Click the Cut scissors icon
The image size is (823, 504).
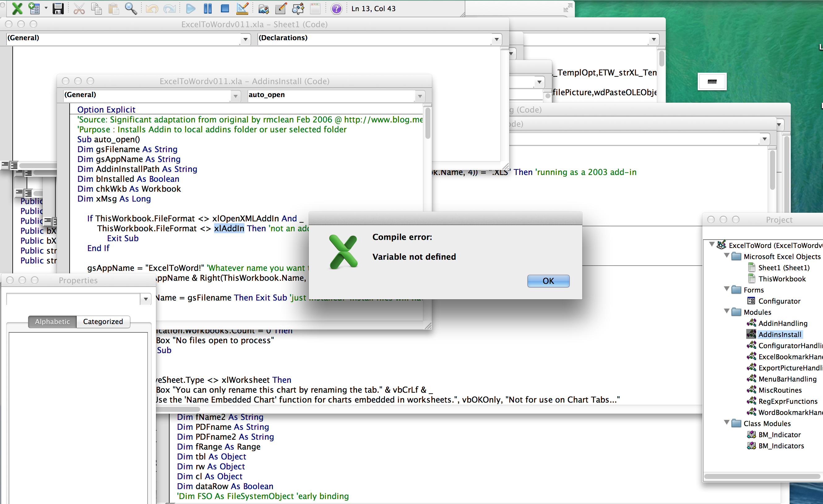click(79, 8)
